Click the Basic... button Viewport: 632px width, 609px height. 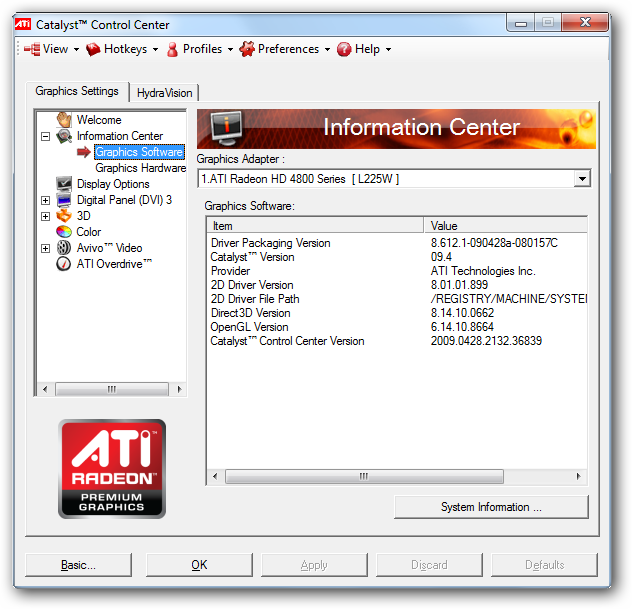[x=78, y=565]
